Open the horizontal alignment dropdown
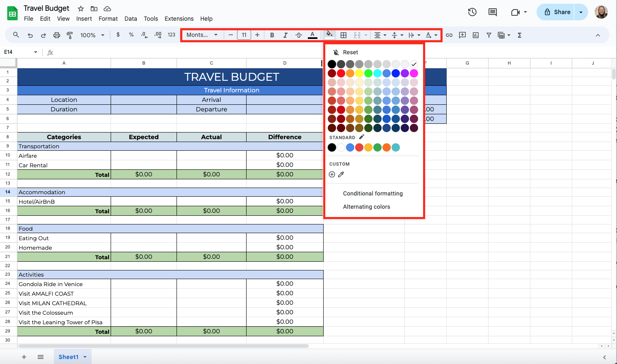Image resolution: width=617 pixels, height=364 pixels. tap(380, 35)
